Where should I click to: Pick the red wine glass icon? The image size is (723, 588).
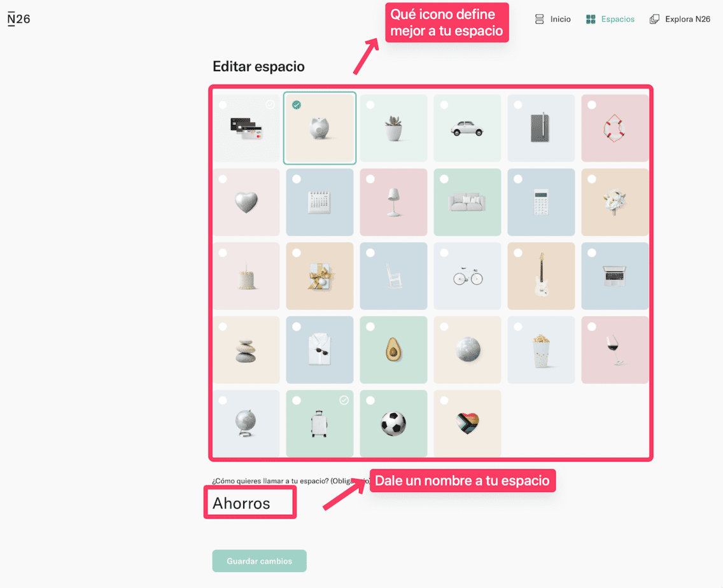tap(615, 349)
